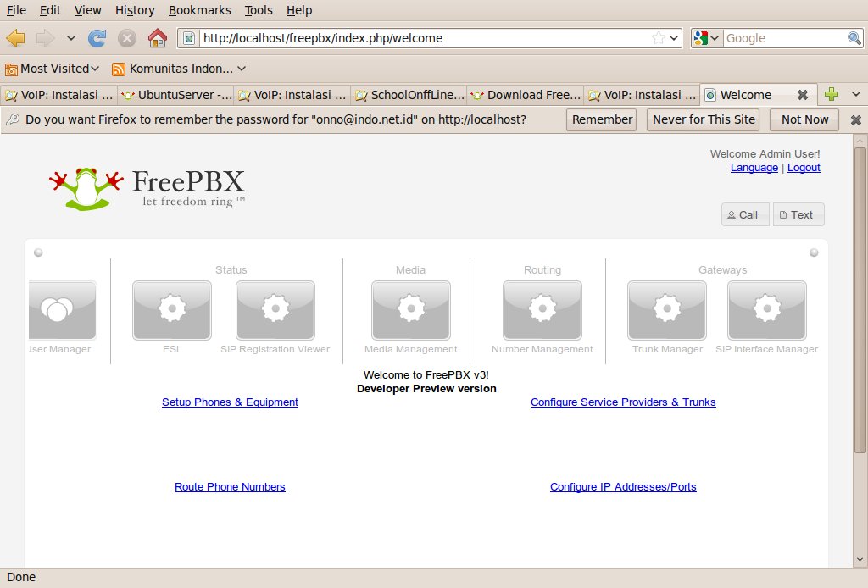Viewport: 868px width, 588px height.
Task: Open Configure IP Addresses/Ports link
Action: (x=623, y=487)
